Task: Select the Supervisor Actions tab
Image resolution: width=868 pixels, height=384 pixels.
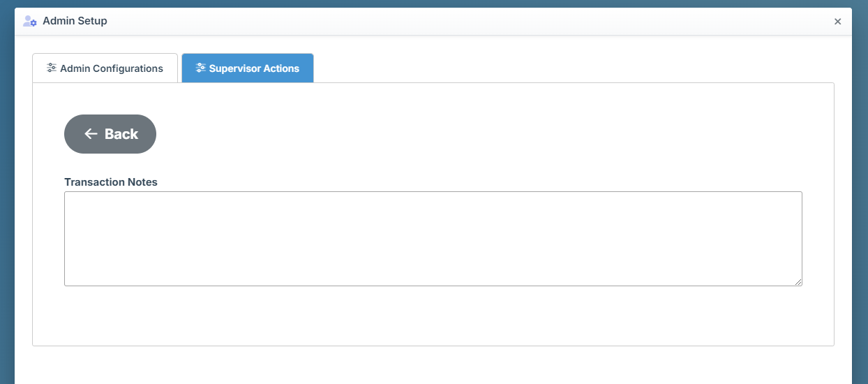Action: click(248, 68)
